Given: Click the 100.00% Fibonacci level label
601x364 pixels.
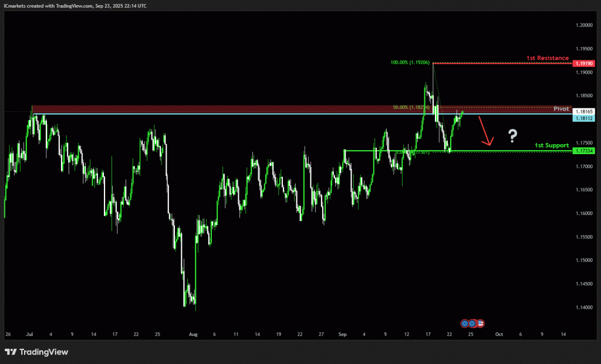Looking at the screenshot, I should (x=410, y=62).
